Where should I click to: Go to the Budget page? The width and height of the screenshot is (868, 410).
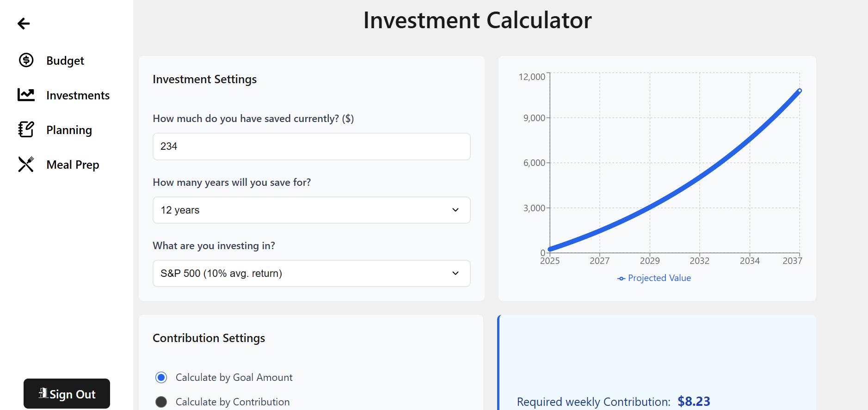[x=65, y=61]
